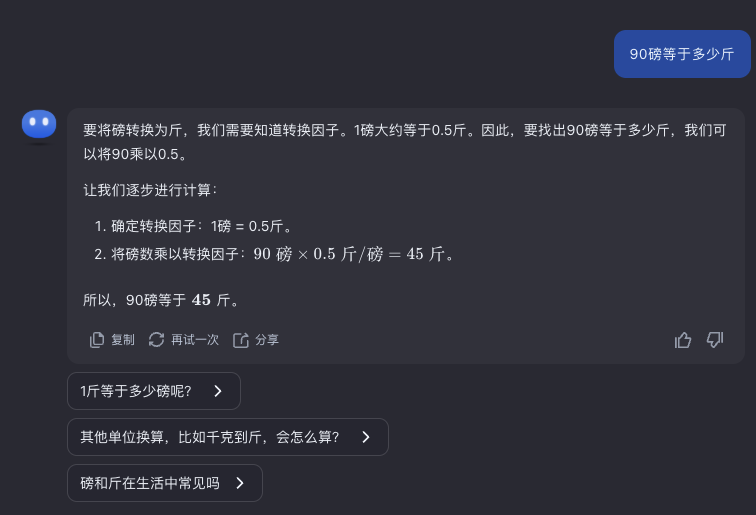This screenshot has width=756, height=515.
Task: Click the 复制 text label
Action: (x=123, y=340)
